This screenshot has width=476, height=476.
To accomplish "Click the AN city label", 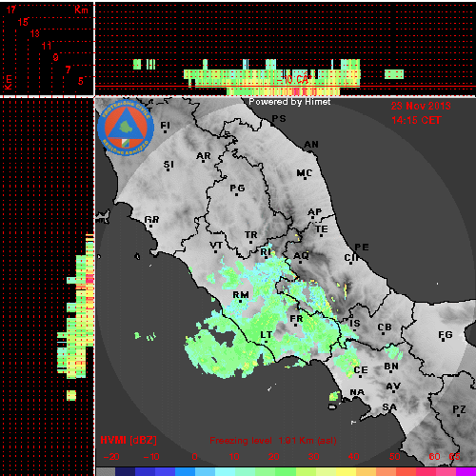I will pos(311,145).
